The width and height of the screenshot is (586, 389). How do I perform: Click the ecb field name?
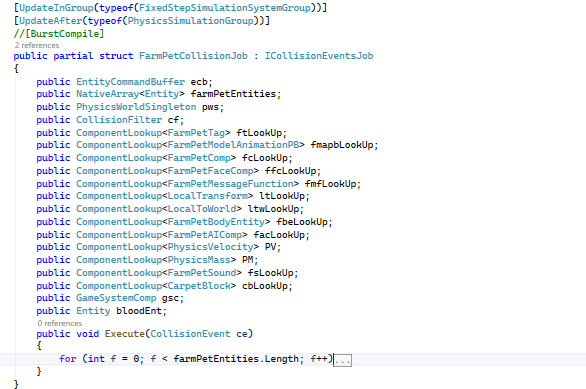tap(199, 82)
